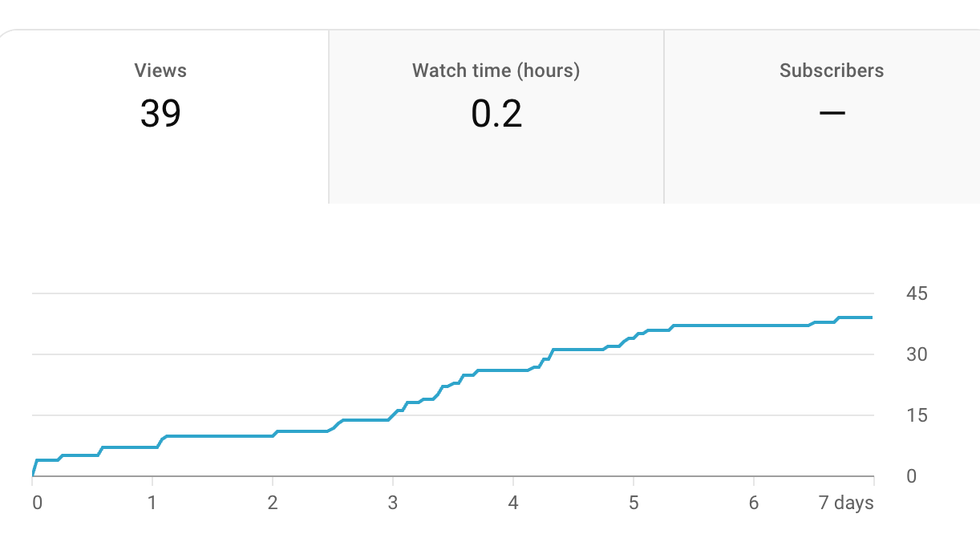This screenshot has width=980, height=542.
Task: Click the blue line's right end at day 7
Action: 871,318
